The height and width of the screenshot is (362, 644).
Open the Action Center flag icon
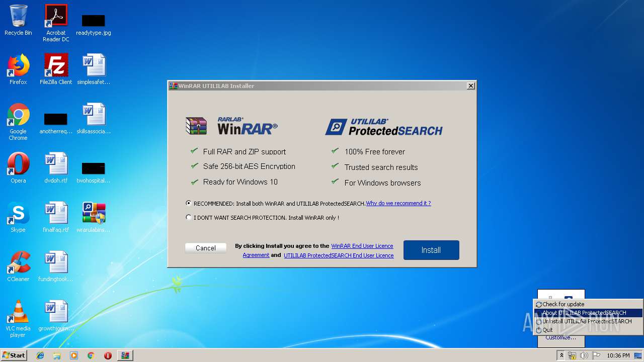596,355
